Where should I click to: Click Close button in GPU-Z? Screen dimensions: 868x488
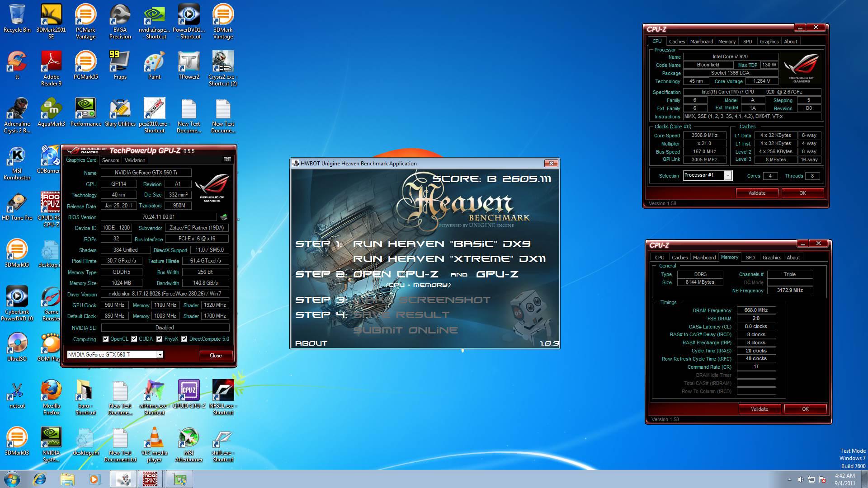(216, 356)
